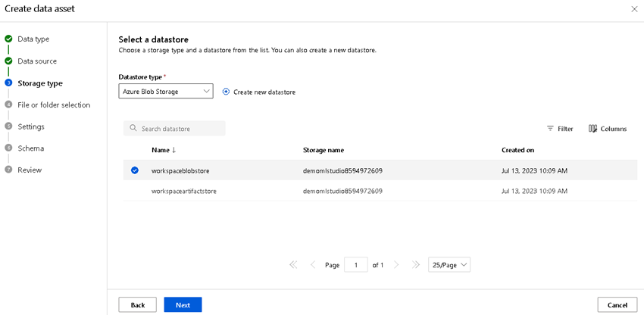The width and height of the screenshot is (644, 315).
Task: Open the 25/Page size dropdown
Action: pos(449,265)
